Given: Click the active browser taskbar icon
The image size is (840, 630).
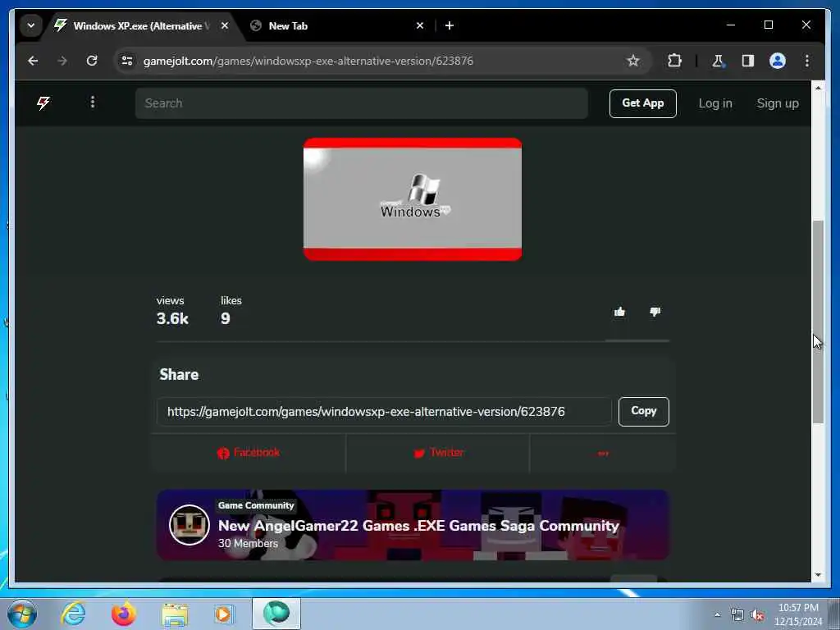Looking at the screenshot, I should (276, 614).
